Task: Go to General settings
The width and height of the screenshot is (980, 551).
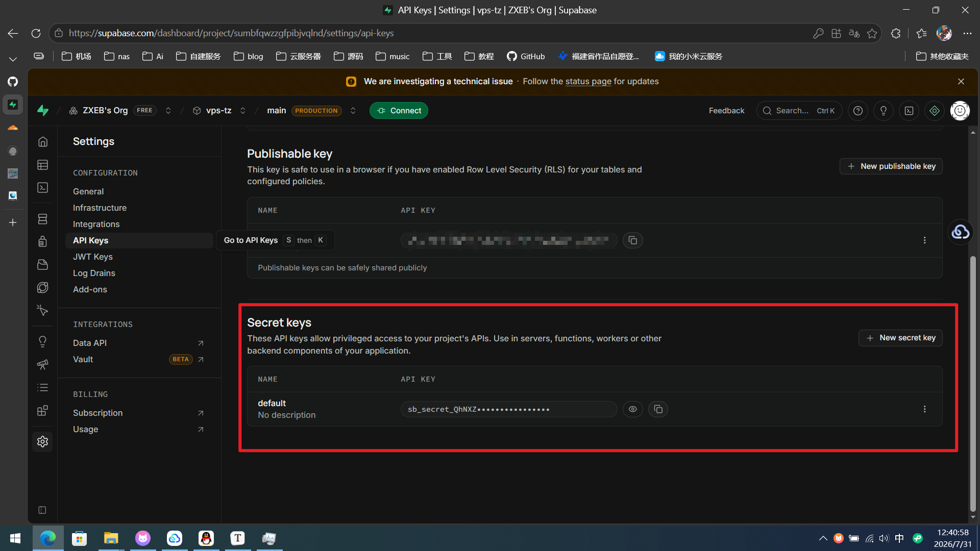Action: [x=88, y=191]
